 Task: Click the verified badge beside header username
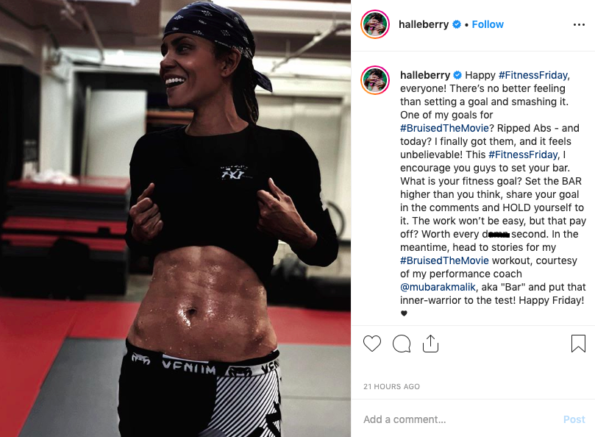coord(457,24)
